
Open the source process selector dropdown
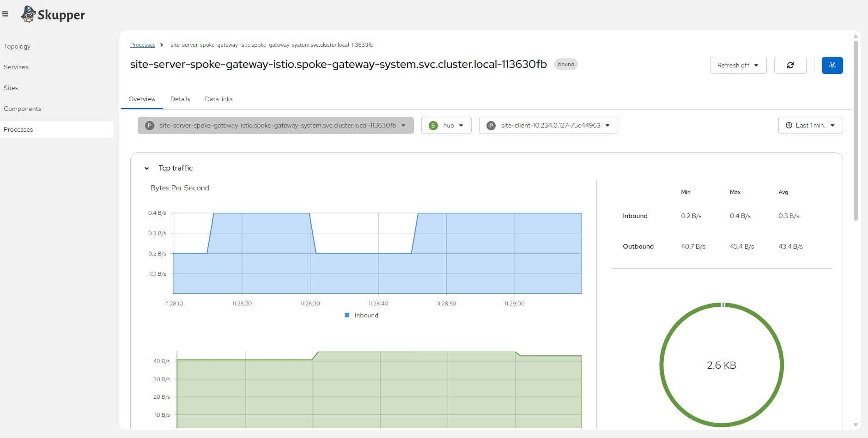click(275, 125)
